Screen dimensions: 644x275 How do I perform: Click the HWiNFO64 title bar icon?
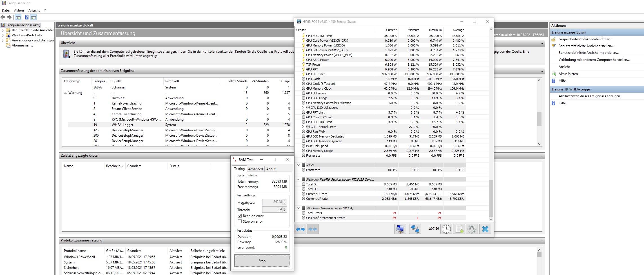(299, 22)
